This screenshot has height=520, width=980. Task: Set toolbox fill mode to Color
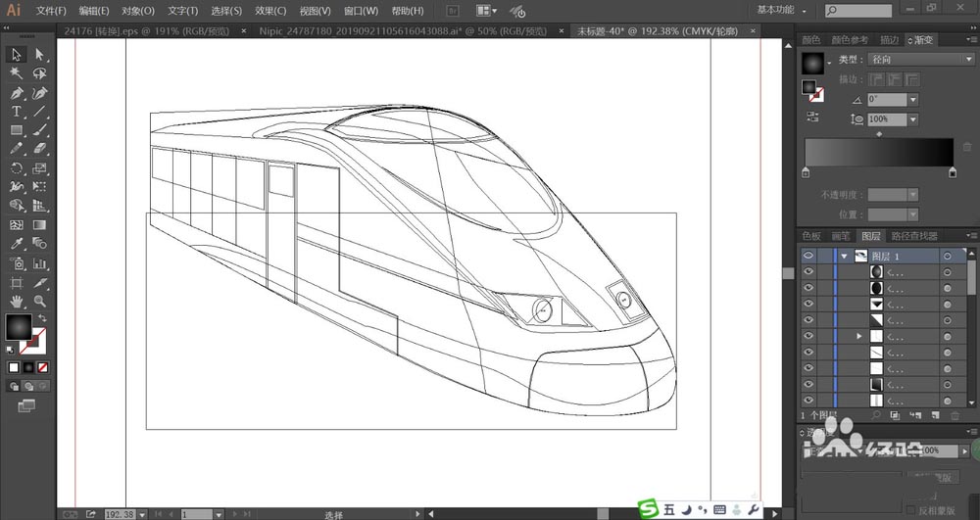point(14,367)
